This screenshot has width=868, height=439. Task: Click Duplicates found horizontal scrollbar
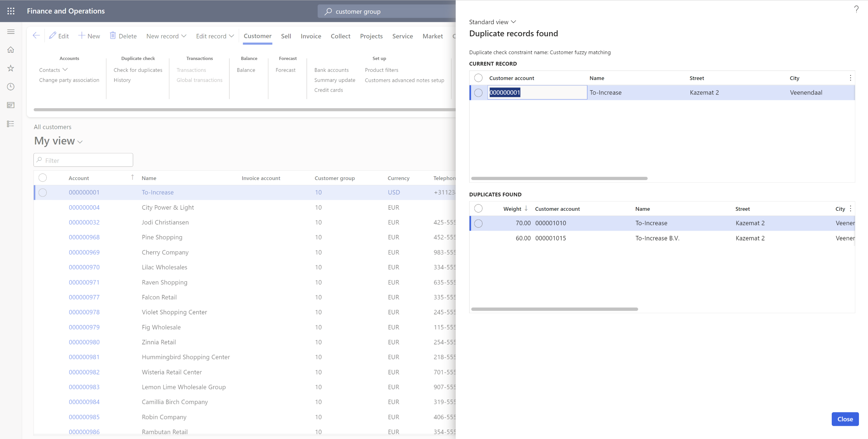tap(554, 309)
